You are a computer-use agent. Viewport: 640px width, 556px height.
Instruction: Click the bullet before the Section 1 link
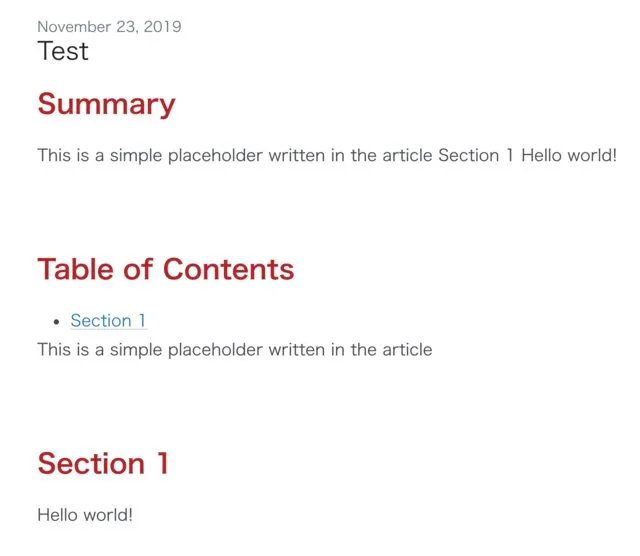pos(56,322)
